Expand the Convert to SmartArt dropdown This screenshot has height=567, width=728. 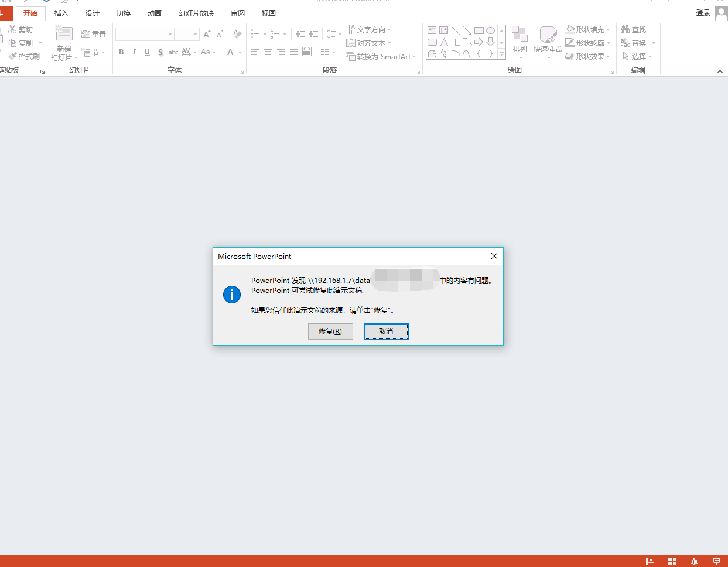(415, 57)
